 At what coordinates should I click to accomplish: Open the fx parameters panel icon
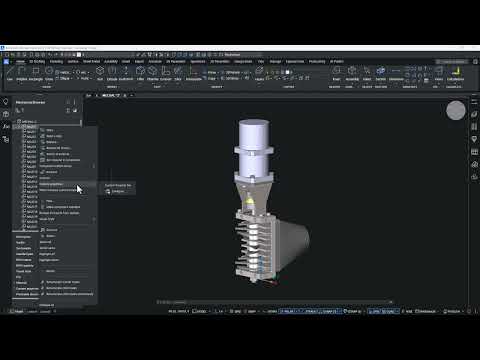pos(6,126)
